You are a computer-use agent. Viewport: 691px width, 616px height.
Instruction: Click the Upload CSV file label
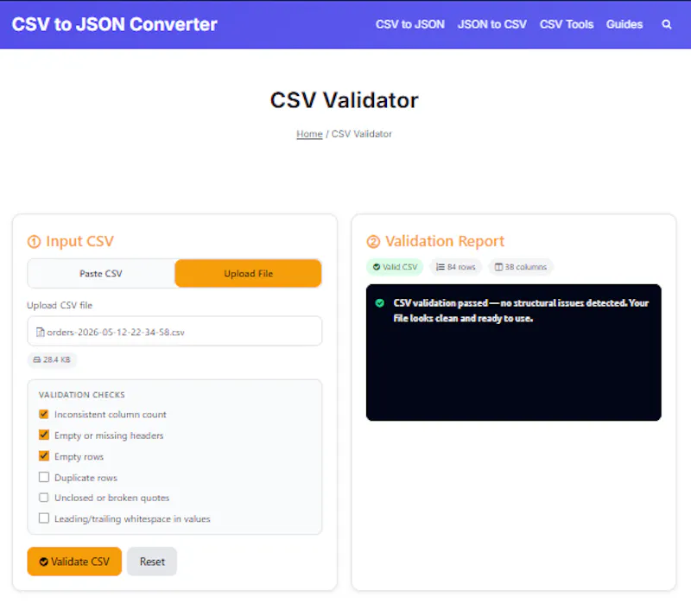tap(60, 305)
